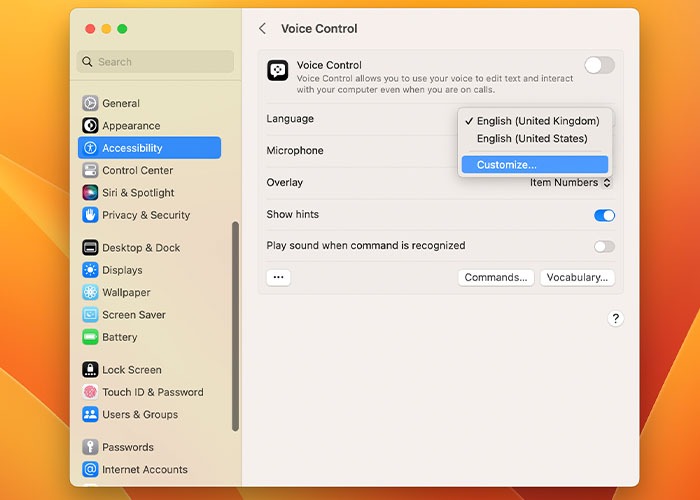700x500 pixels.
Task: Click the Control Center icon
Action: [90, 170]
